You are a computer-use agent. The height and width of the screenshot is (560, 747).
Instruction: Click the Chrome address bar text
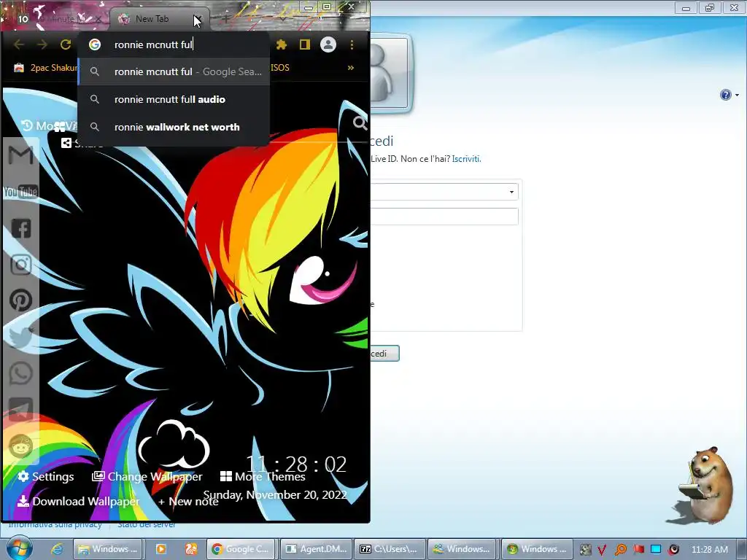click(153, 44)
